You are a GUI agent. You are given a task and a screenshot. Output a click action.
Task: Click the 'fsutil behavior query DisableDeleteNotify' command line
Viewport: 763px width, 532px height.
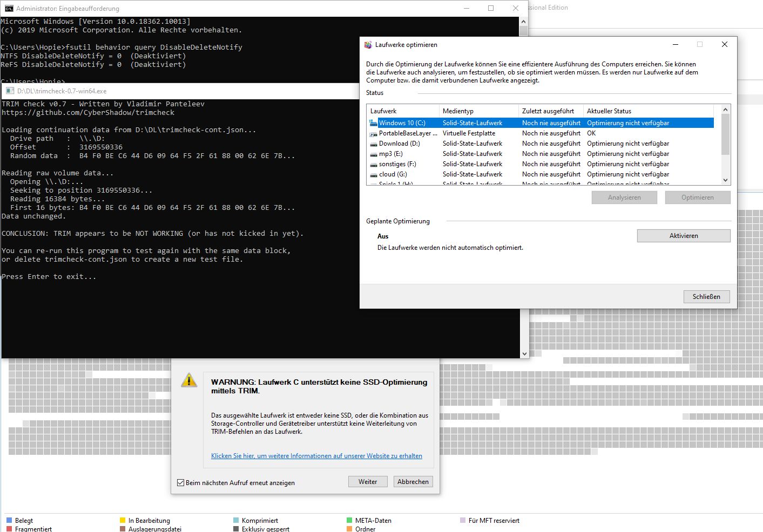click(154, 47)
